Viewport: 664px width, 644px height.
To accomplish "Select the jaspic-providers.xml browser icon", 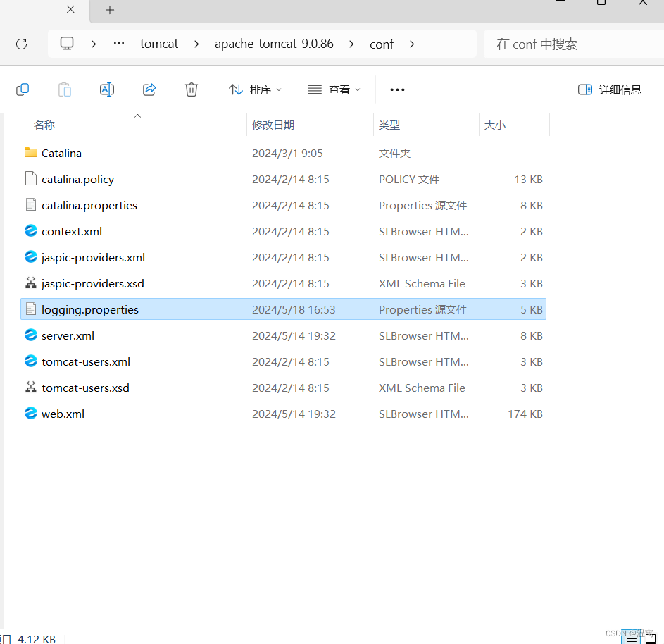I will [x=31, y=256].
